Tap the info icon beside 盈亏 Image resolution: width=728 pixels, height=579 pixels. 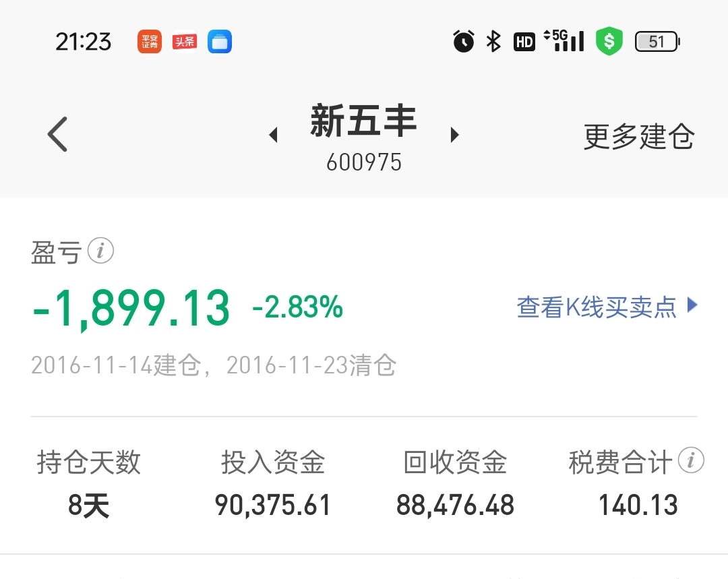point(100,251)
